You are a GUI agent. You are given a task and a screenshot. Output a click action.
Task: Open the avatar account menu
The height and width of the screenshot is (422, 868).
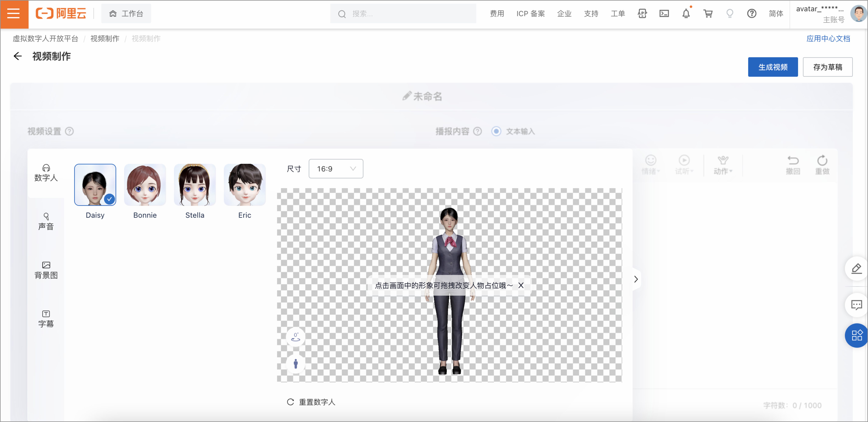820,14
